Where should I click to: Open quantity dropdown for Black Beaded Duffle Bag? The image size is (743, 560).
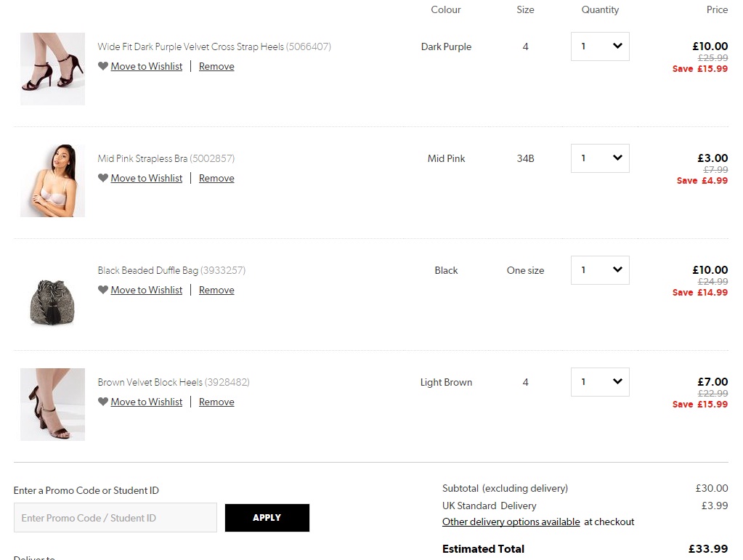600,270
